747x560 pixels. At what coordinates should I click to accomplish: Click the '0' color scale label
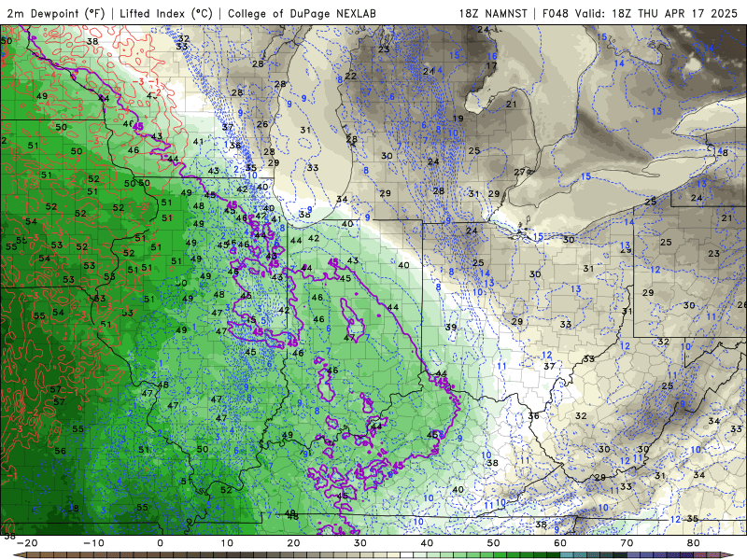tap(160, 543)
